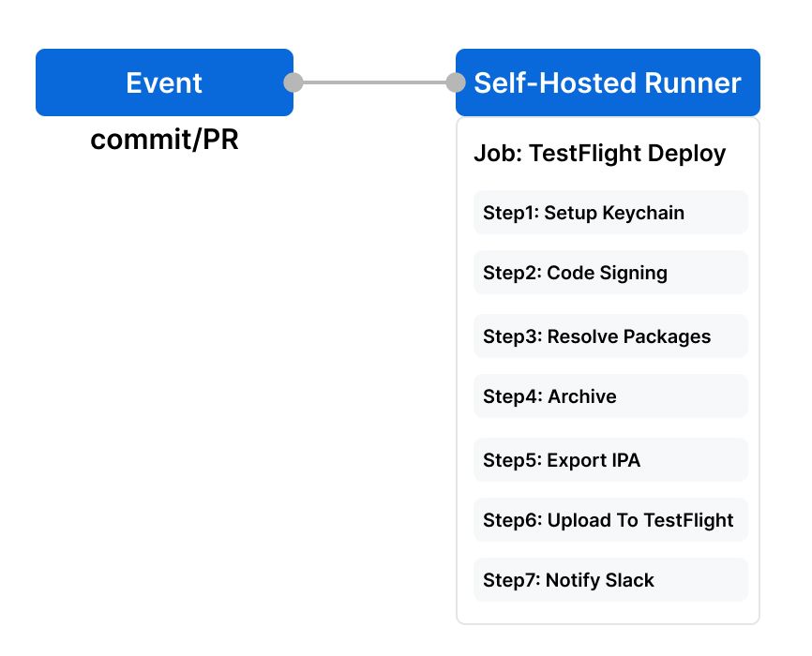Select Step2: Code Signing
The height and width of the screenshot is (656, 812).
[x=610, y=273]
